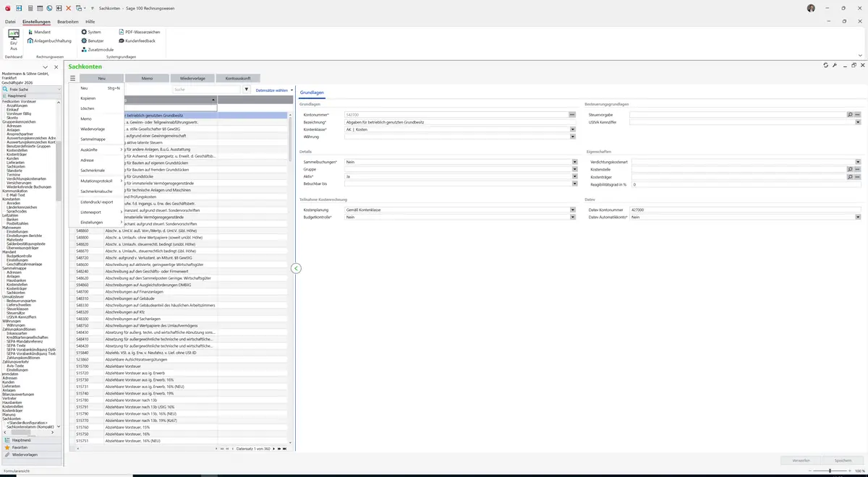The image size is (868, 477).
Task: Toggle the Dashboard Ein/Aus icon
Action: (x=14, y=40)
